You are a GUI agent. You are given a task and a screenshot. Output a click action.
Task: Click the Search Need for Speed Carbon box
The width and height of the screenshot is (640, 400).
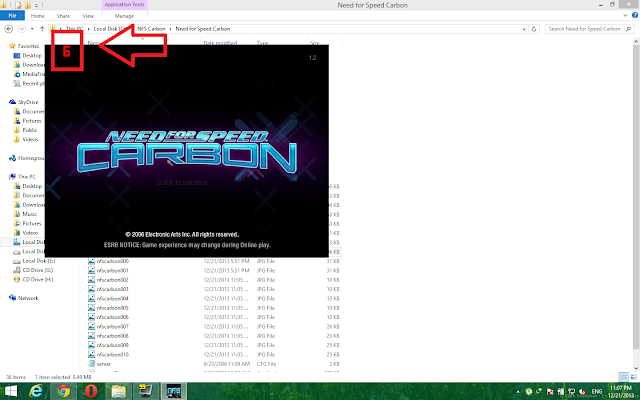589,29
